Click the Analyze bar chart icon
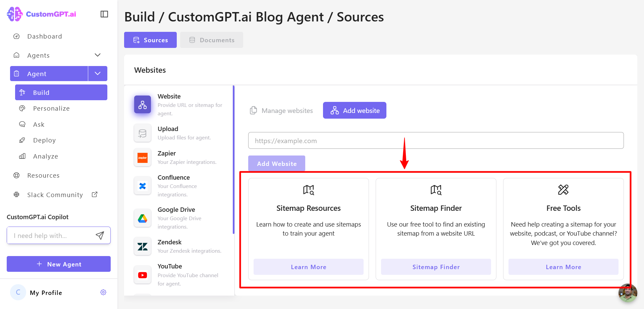Viewport: 644px width, 309px height. [22, 156]
